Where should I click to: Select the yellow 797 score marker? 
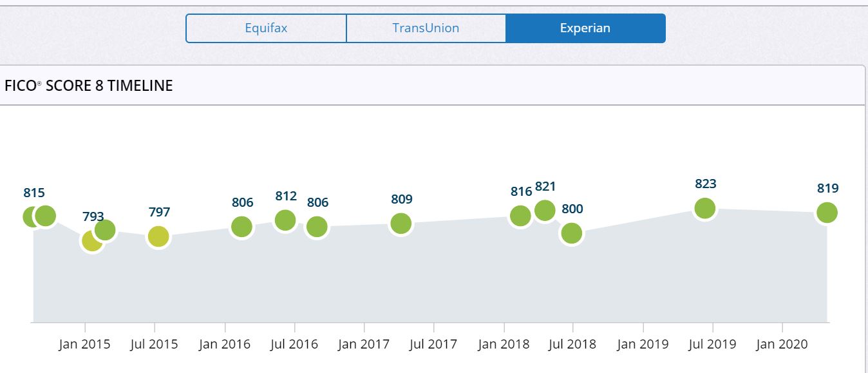pos(158,236)
